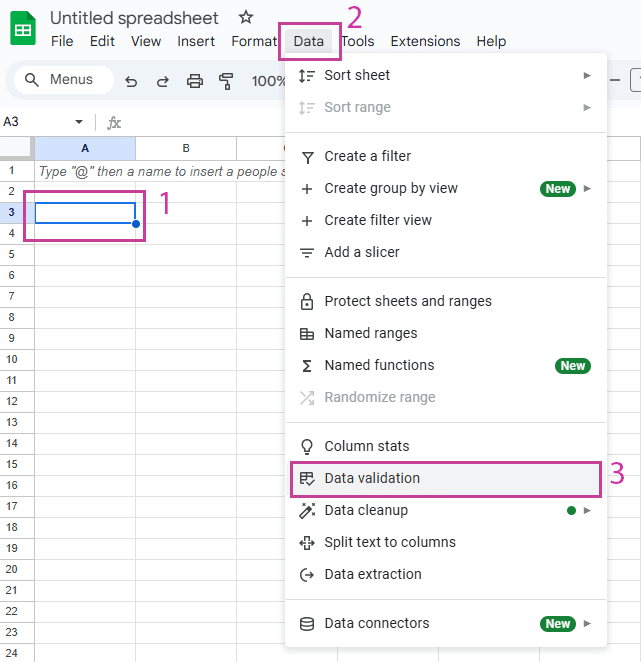
Task: Open the Extensions menu
Action: click(x=425, y=41)
